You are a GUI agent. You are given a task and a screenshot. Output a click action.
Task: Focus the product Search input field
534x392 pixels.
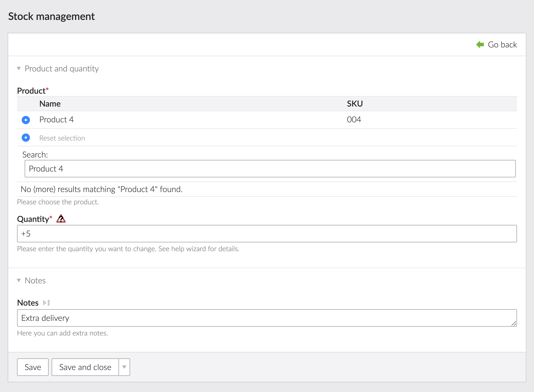270,169
